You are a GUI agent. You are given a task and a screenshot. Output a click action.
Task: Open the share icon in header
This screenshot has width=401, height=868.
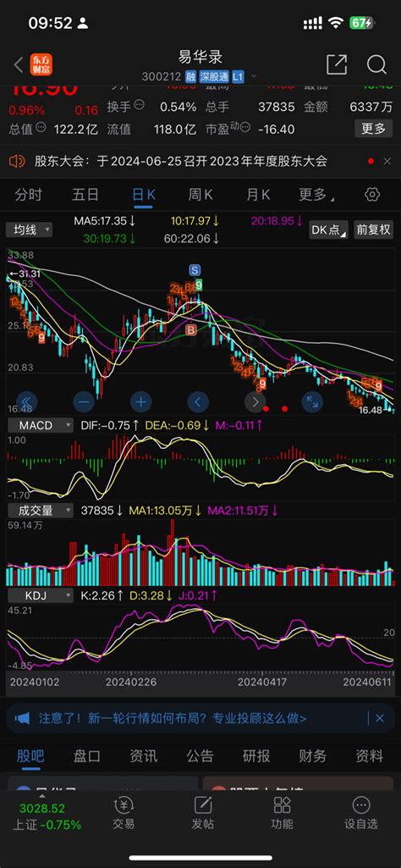click(337, 64)
